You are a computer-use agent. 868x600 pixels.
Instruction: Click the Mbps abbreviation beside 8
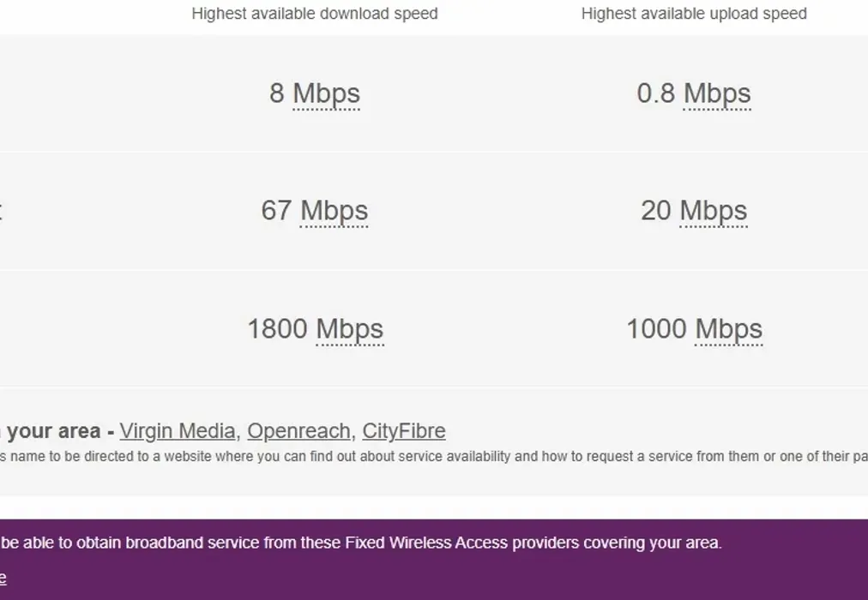click(x=326, y=93)
